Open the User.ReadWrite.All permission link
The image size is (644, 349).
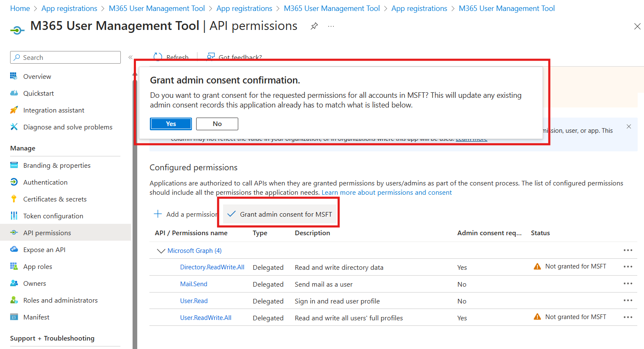206,318
